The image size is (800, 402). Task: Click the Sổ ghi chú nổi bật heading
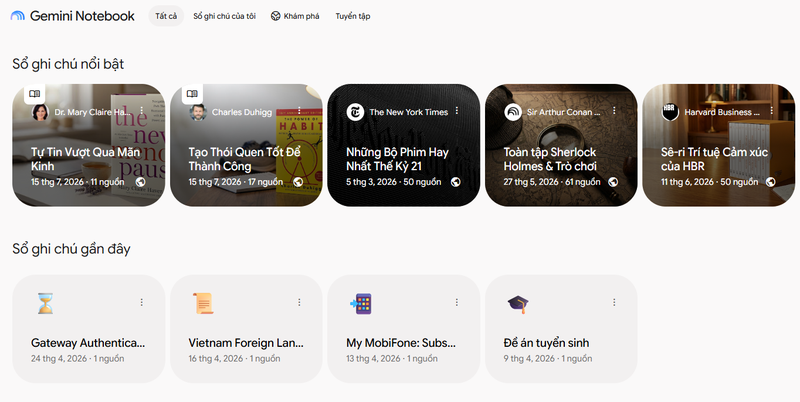(x=68, y=64)
